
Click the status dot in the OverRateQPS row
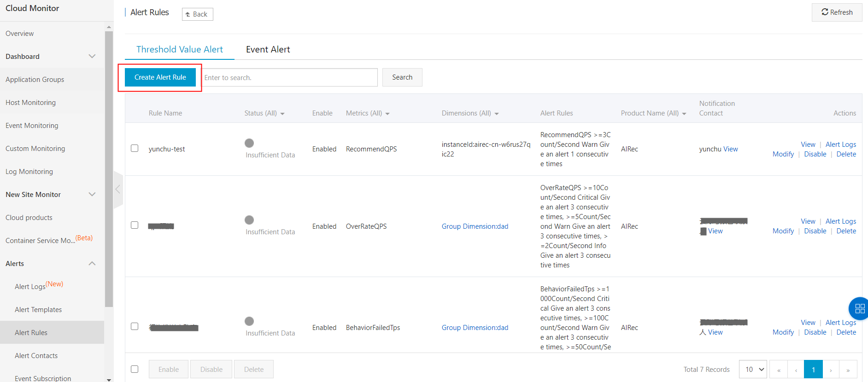[x=249, y=220]
